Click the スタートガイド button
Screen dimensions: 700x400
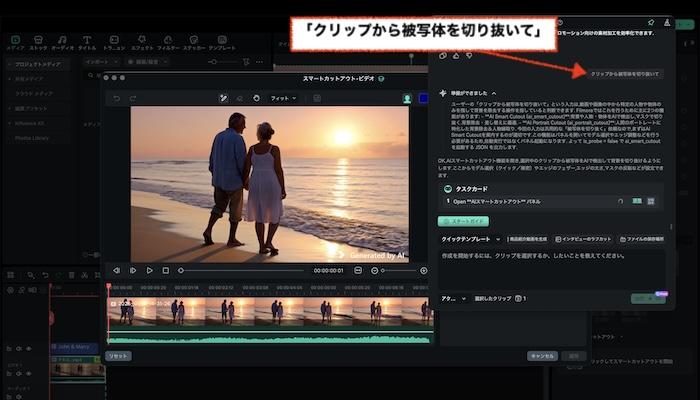463,221
